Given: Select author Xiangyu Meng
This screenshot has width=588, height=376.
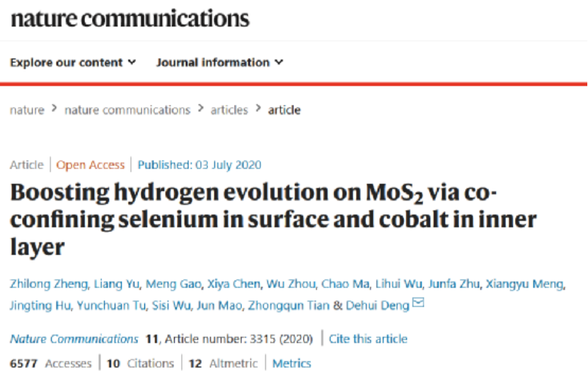Looking at the screenshot, I should click(524, 284).
